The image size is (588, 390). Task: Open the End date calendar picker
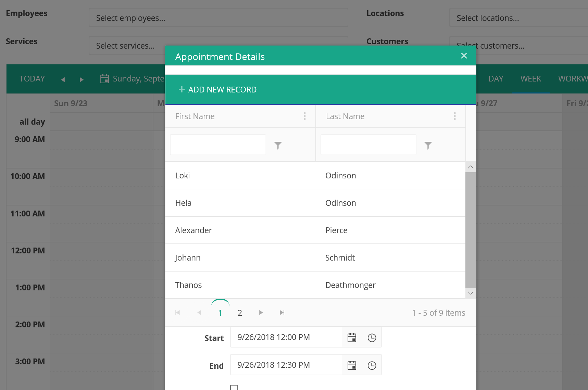pos(352,365)
